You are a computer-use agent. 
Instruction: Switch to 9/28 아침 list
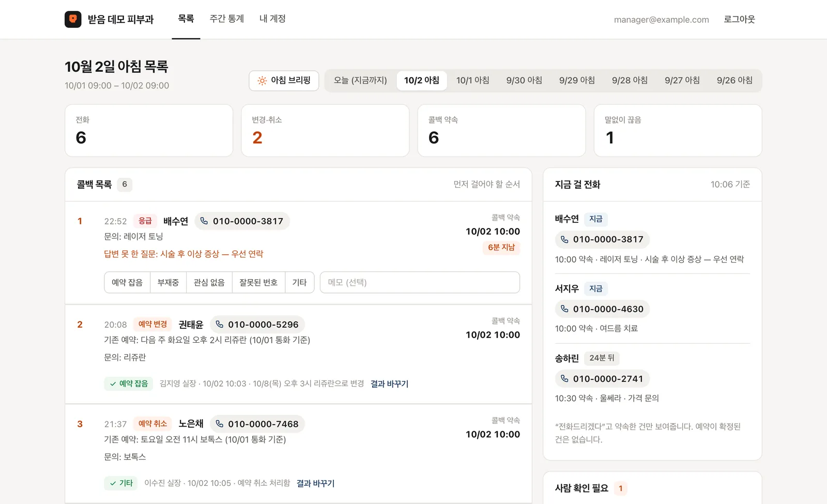pyautogui.click(x=630, y=81)
